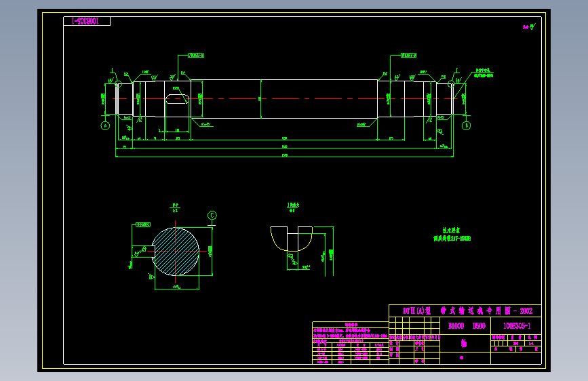
Task: Click the yellow-curved detail view I
Action: pos(292,239)
